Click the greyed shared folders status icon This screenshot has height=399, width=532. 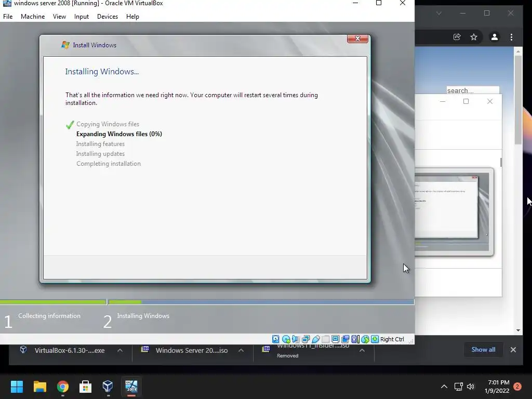coord(325,339)
